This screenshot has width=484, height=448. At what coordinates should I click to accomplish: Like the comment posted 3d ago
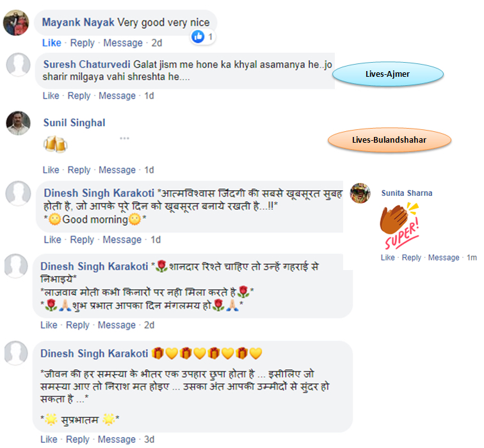(x=49, y=440)
